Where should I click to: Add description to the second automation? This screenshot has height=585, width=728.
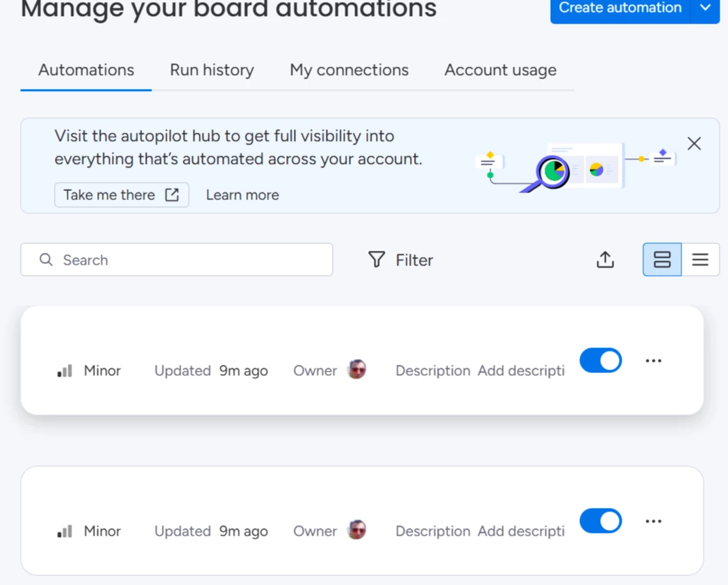click(x=521, y=531)
